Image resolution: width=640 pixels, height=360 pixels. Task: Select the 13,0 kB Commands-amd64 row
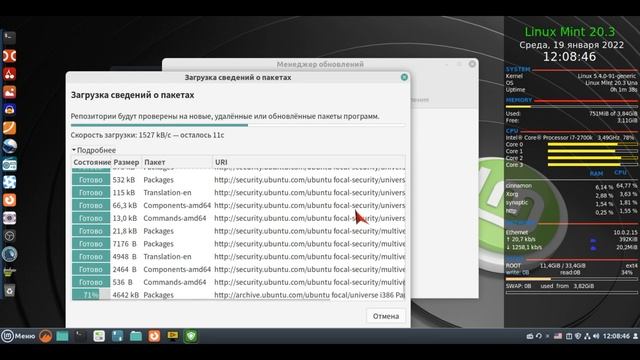click(x=238, y=218)
